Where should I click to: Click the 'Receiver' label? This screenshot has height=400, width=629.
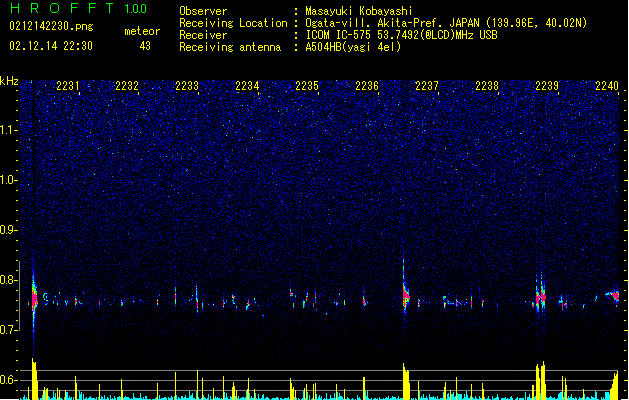pyautogui.click(x=203, y=35)
